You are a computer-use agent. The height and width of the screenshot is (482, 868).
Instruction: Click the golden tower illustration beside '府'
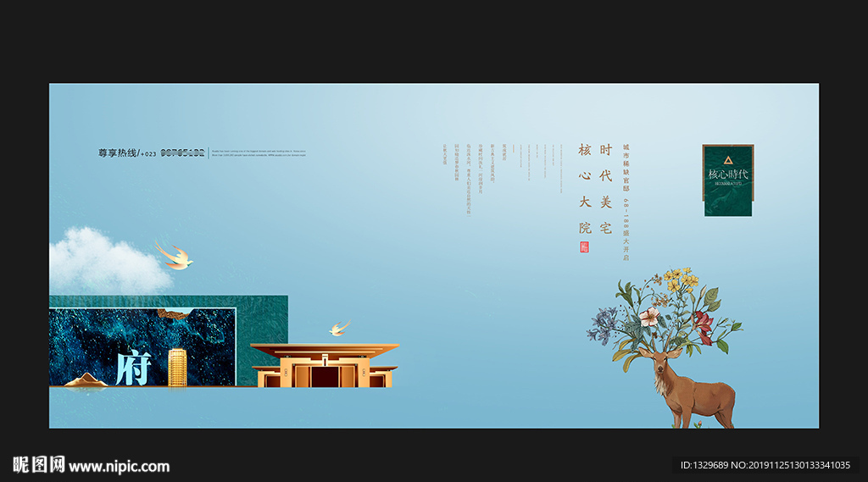177,368
